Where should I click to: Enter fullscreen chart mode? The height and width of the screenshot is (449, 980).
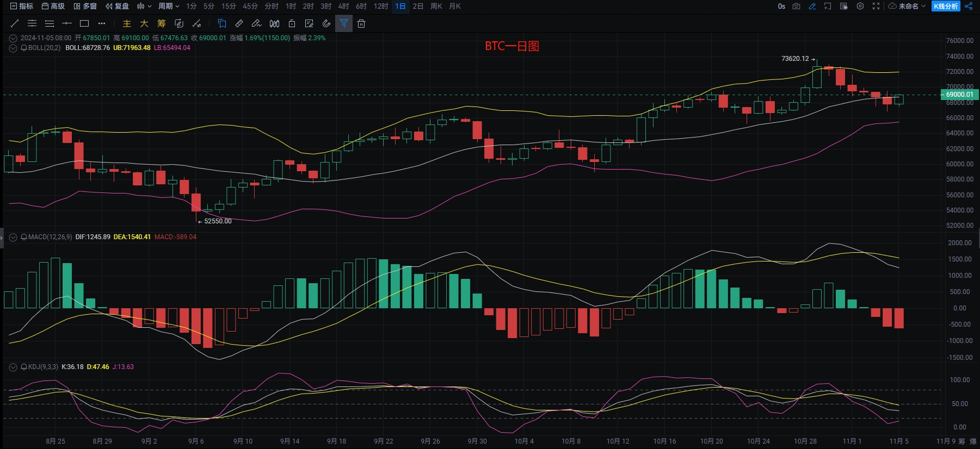click(x=876, y=6)
